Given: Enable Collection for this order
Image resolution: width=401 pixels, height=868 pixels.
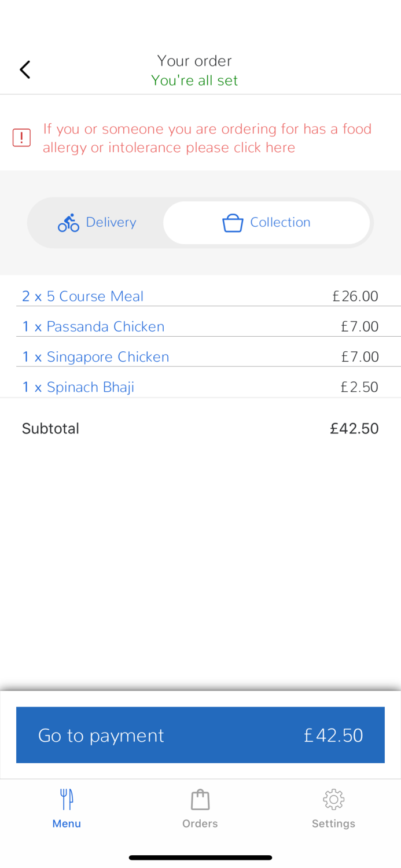Looking at the screenshot, I should [266, 222].
